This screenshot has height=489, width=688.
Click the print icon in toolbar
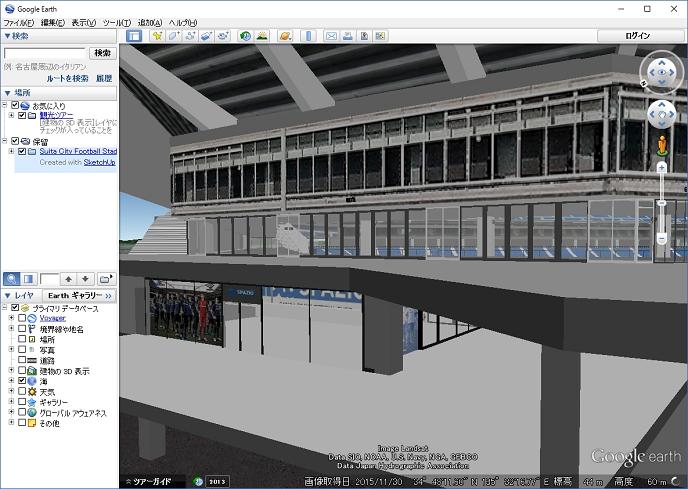348,36
